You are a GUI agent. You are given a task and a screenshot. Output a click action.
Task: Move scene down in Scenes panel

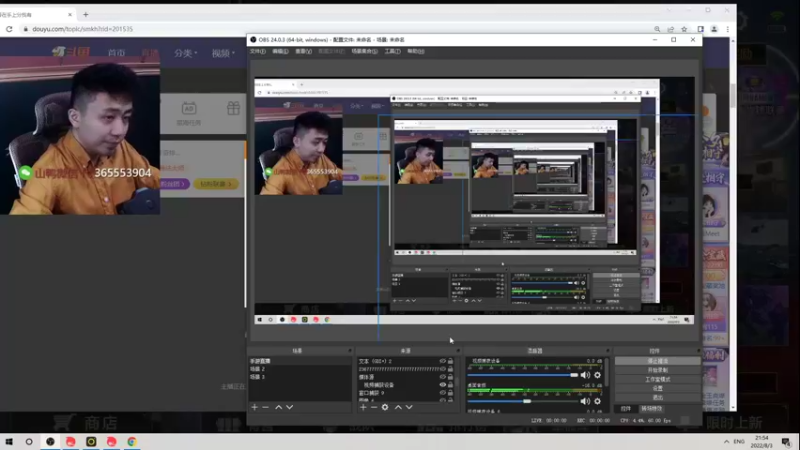(x=289, y=407)
